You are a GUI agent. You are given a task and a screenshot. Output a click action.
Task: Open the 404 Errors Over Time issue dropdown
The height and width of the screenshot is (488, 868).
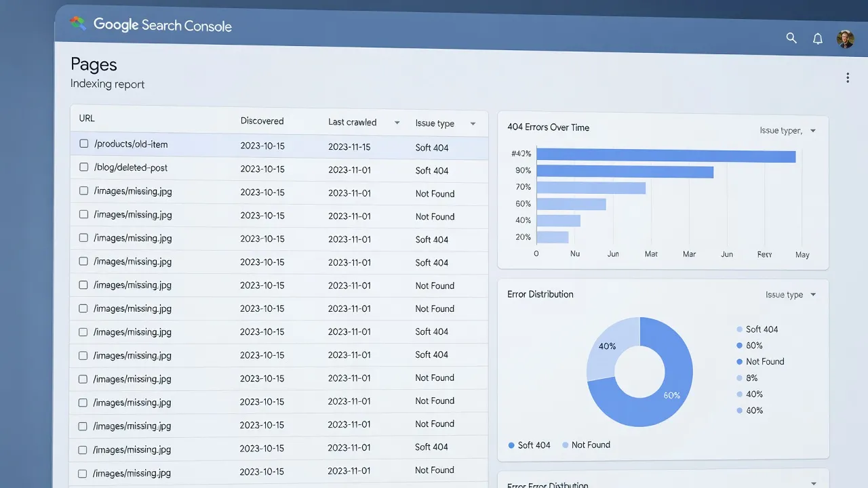point(812,131)
